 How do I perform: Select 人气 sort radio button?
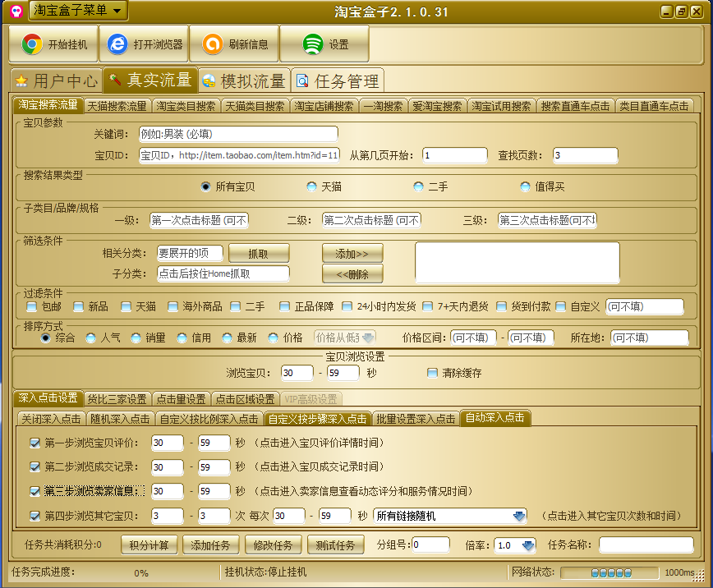91,338
